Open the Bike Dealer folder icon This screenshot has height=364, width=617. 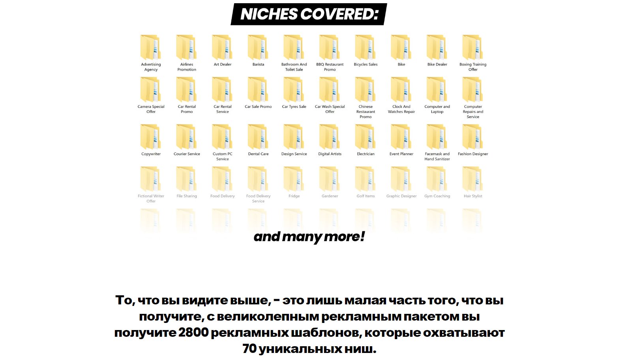(437, 47)
